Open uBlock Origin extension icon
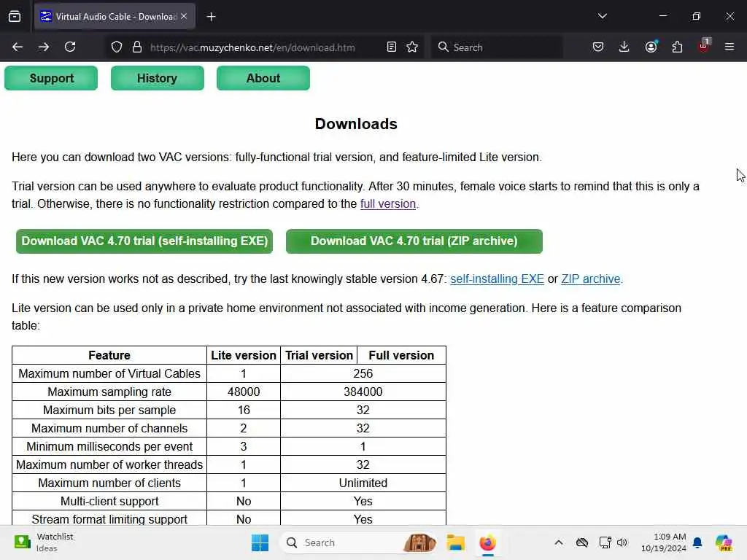The height and width of the screenshot is (560, 747). coord(704,46)
